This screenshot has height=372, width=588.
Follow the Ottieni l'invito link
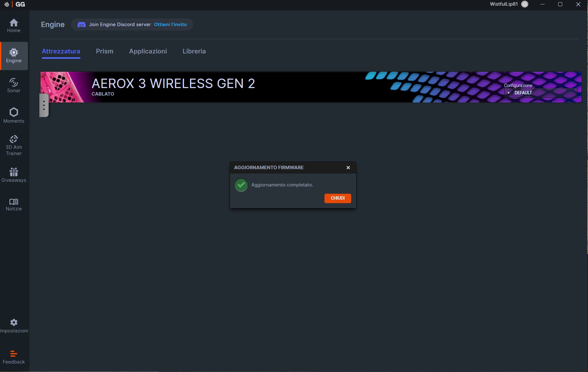[x=170, y=25]
